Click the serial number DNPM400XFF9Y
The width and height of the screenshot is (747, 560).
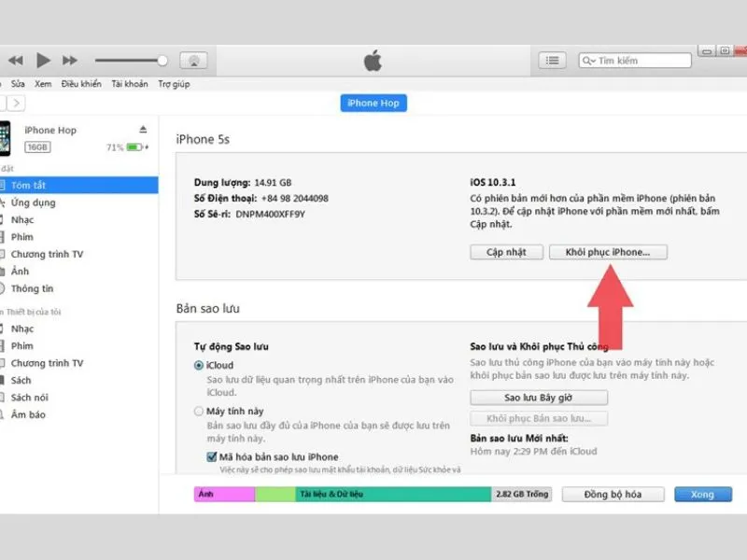(270, 215)
